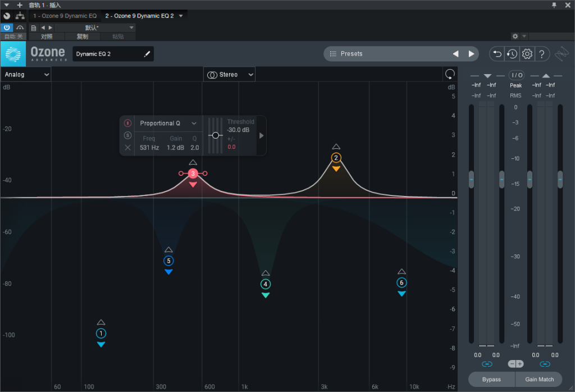Click the band 3 threshold slider handle
Viewport: 575px width, 392px height.
pyautogui.click(x=216, y=135)
